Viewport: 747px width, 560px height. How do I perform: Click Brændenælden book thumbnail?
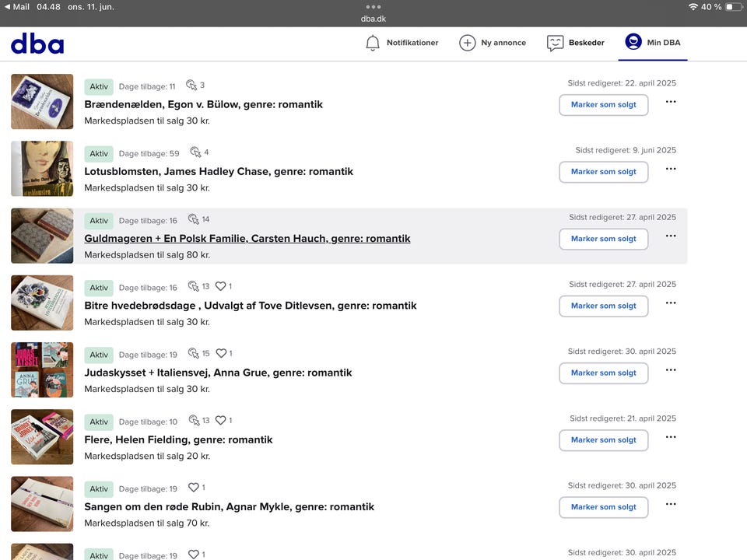(42, 101)
